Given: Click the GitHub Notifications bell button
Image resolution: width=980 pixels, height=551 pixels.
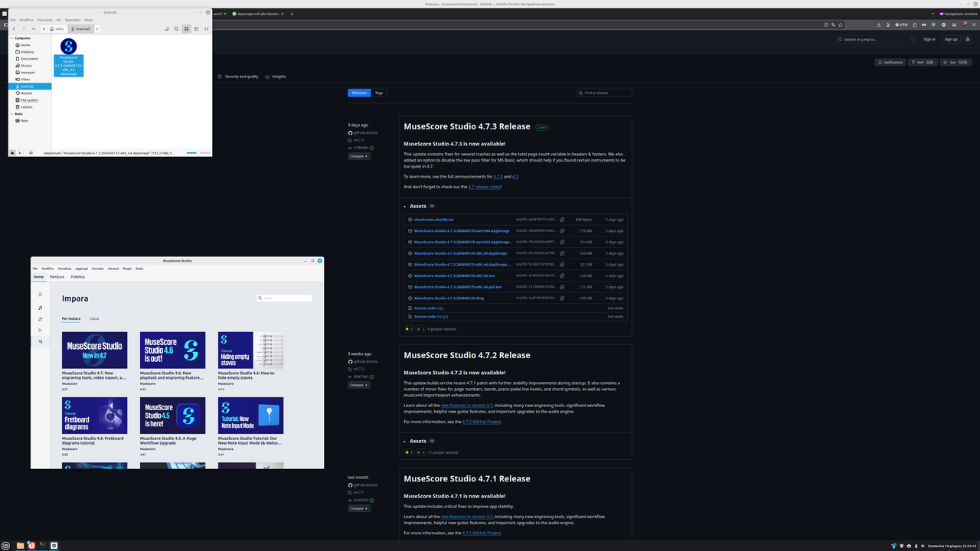Looking at the screenshot, I should pos(890,62).
